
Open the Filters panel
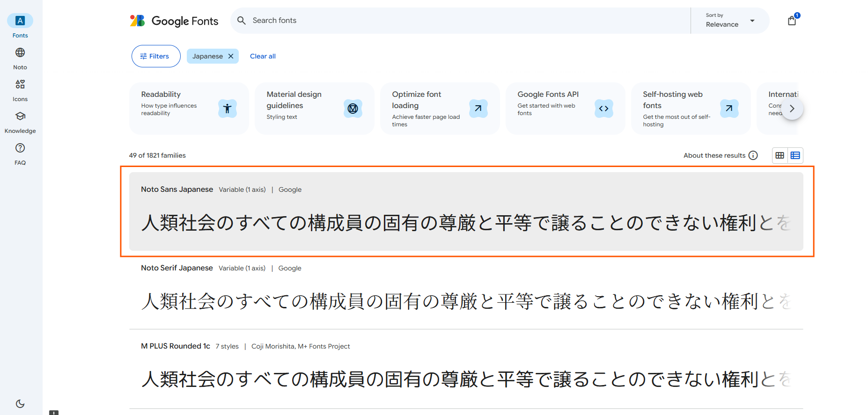(x=156, y=56)
